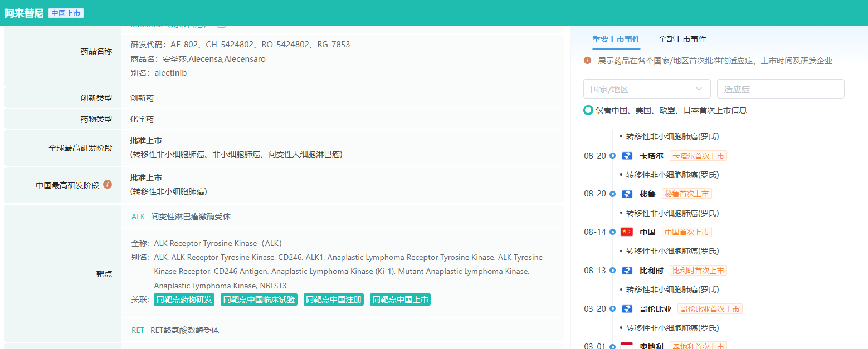Switch to 重要上市事件 tab
The image size is (868, 349).
[616, 39]
